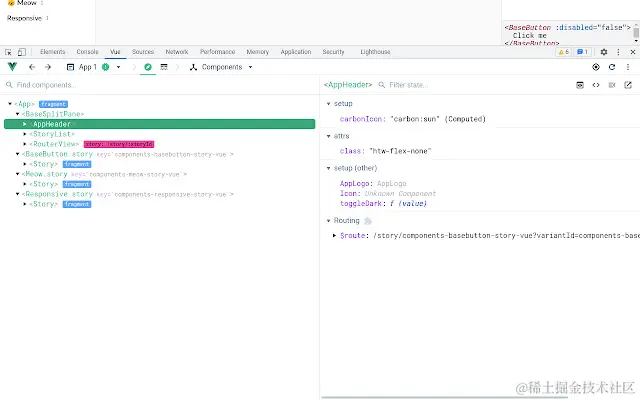Select the Vue tab

[115, 52]
